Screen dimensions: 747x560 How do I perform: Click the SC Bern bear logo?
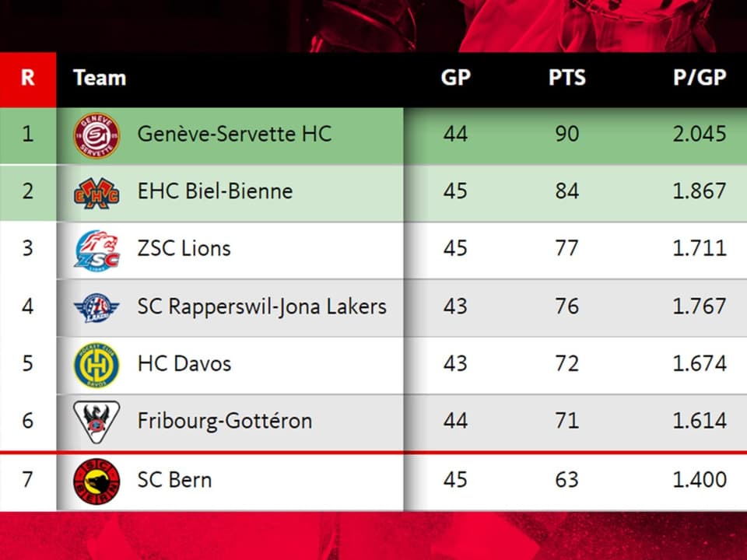coord(96,481)
